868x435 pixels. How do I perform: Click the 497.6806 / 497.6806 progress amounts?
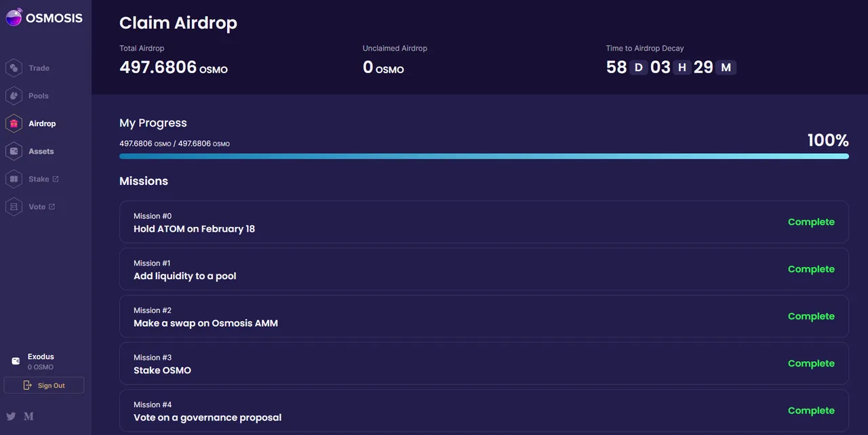[x=175, y=144]
